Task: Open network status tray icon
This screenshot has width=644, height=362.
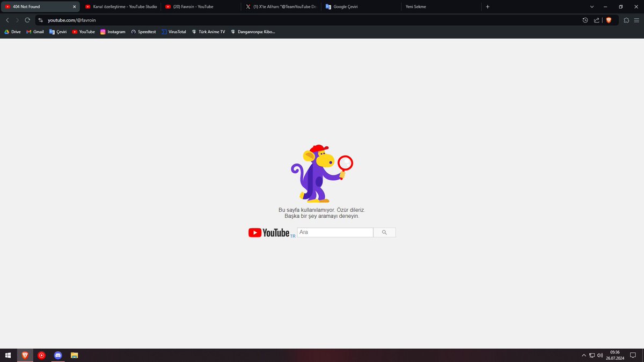Action: (x=592, y=355)
